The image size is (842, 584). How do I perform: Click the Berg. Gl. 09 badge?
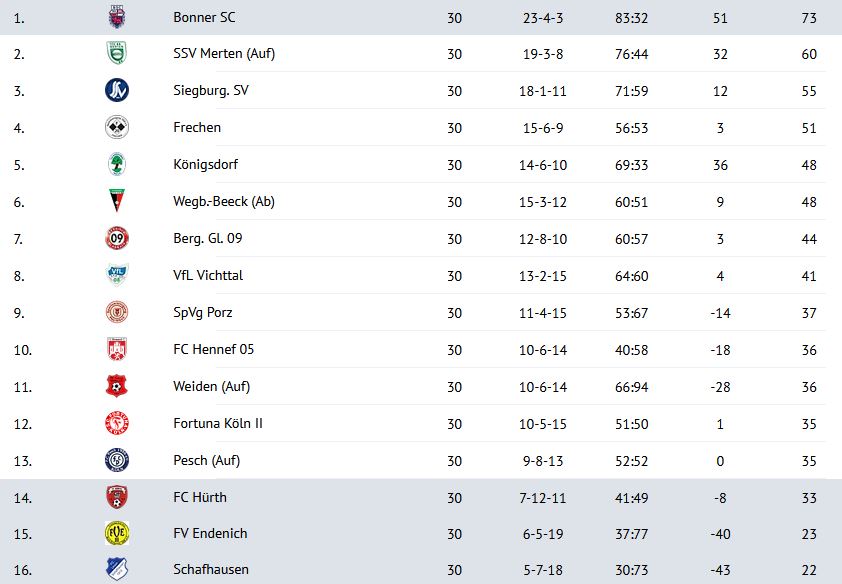point(117,238)
